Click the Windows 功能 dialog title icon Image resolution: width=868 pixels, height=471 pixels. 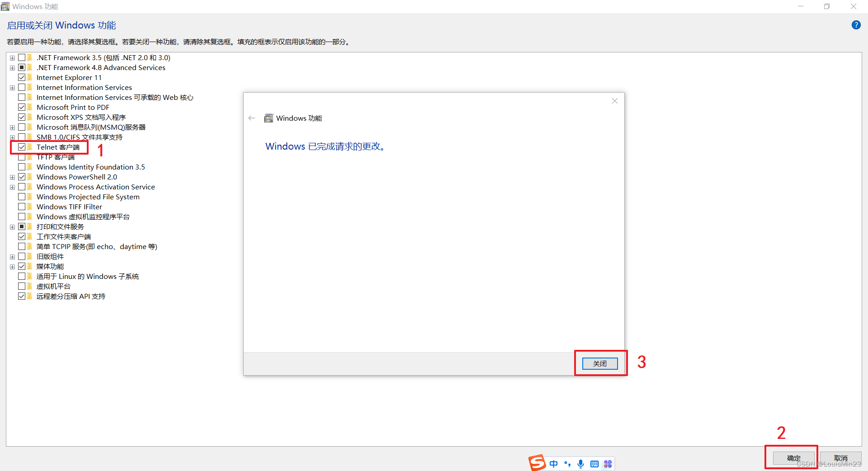pyautogui.click(x=269, y=118)
